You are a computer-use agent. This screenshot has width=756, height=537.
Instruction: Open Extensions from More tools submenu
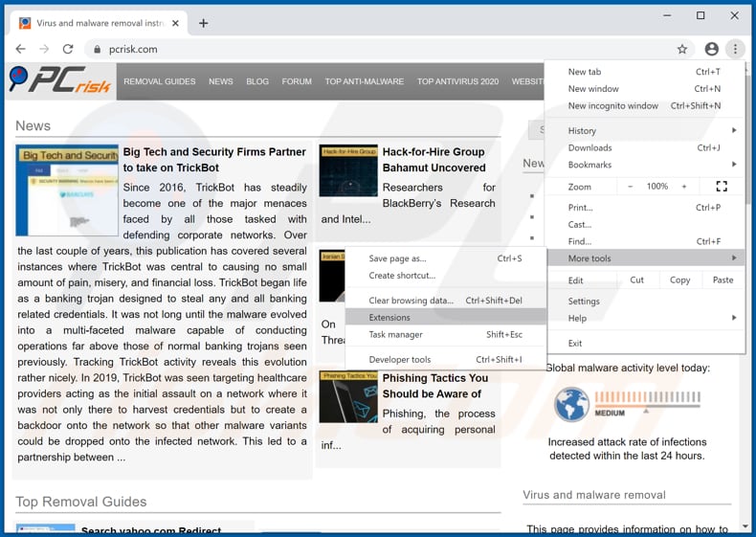446,318
